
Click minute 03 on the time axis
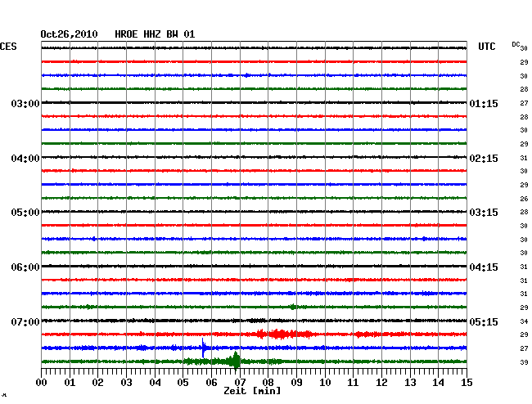pos(126,383)
